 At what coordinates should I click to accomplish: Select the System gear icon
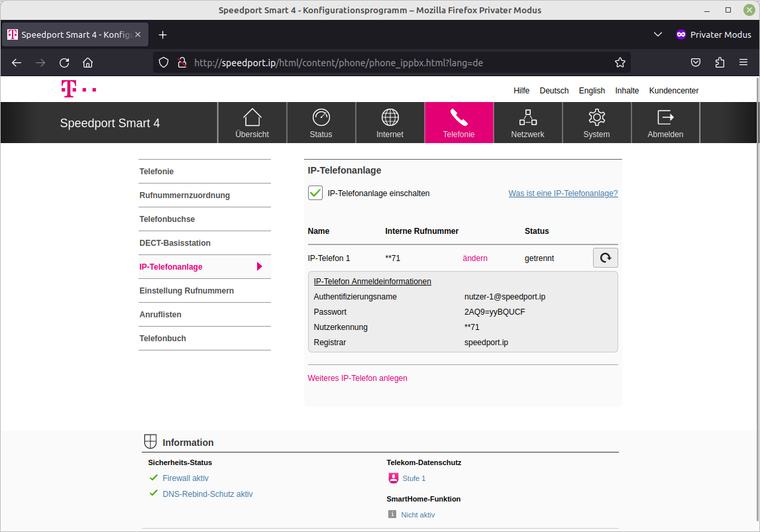pyautogui.click(x=596, y=122)
